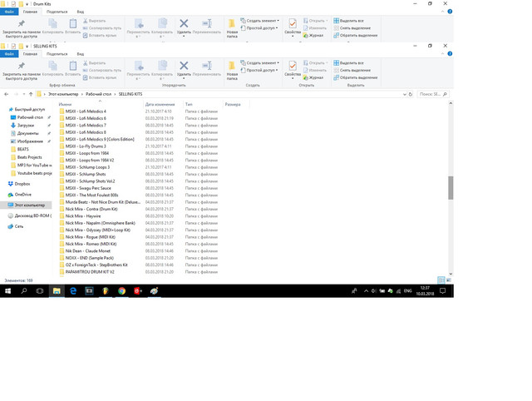Click Этот компьютер in the address breadcrumb
532x401 pixels.
pos(63,94)
